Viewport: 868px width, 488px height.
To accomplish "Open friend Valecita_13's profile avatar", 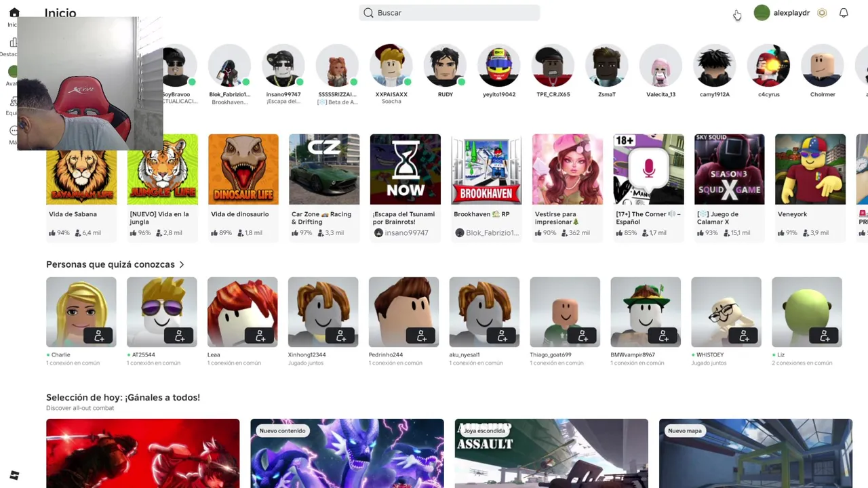I will coord(660,66).
